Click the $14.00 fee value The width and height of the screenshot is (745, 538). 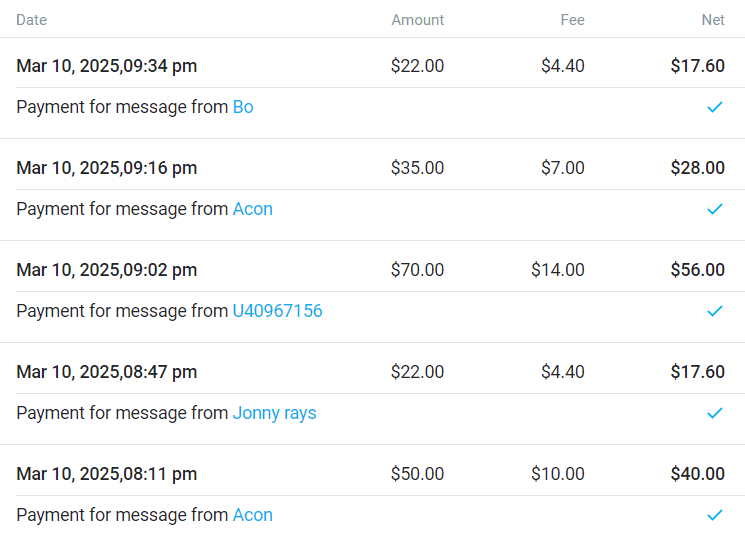click(x=558, y=270)
